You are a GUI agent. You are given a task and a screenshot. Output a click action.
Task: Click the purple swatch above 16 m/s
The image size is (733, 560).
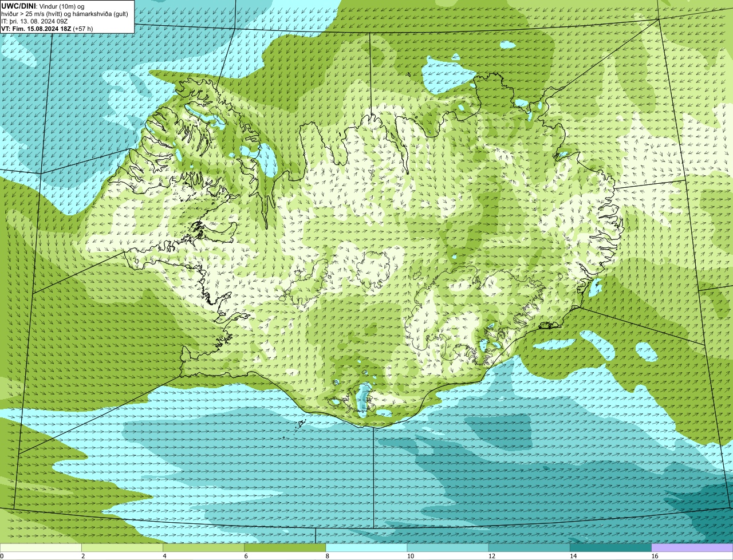point(692,547)
